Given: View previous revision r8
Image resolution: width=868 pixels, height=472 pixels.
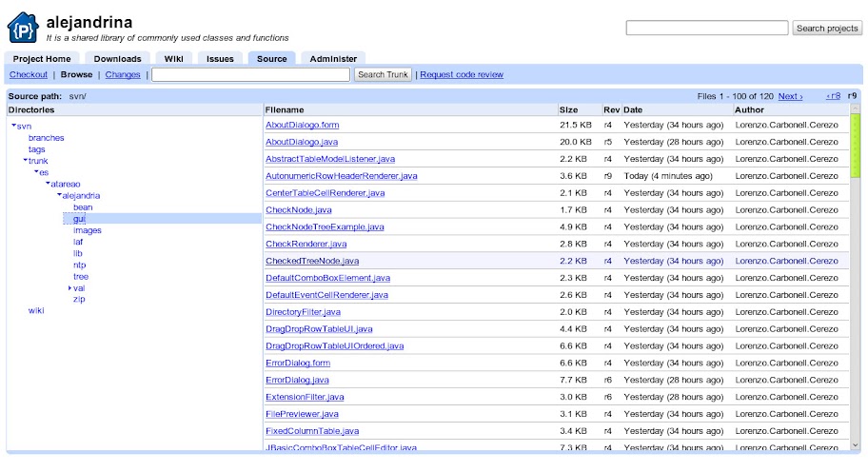Looking at the screenshot, I should click(x=833, y=96).
